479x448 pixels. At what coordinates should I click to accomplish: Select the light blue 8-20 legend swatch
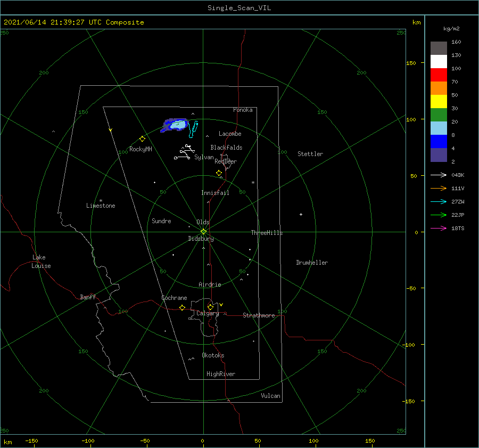point(439,128)
